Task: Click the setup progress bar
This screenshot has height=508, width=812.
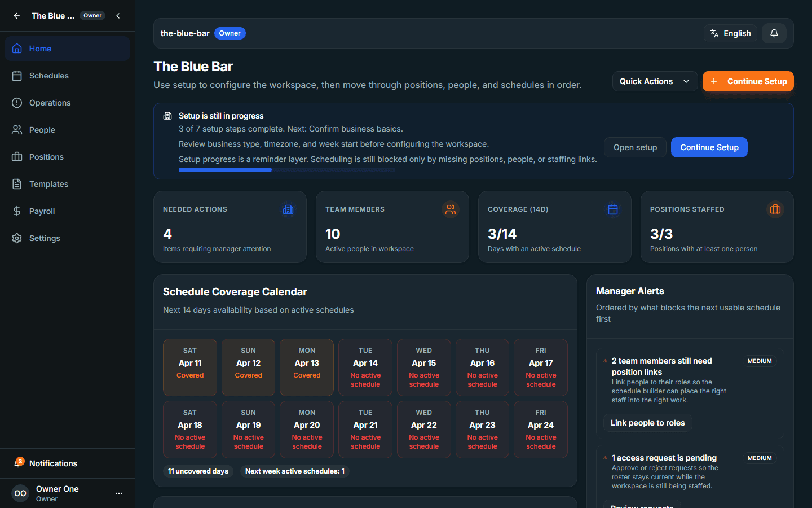Action: [287, 170]
